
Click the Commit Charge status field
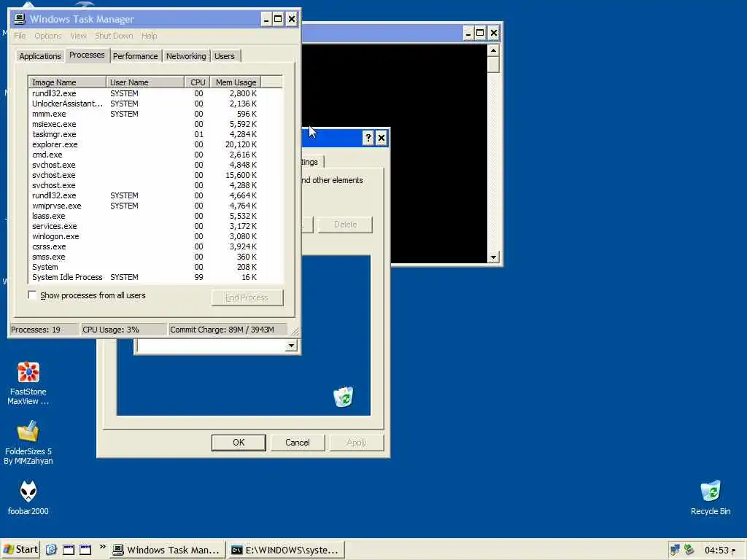(228, 330)
